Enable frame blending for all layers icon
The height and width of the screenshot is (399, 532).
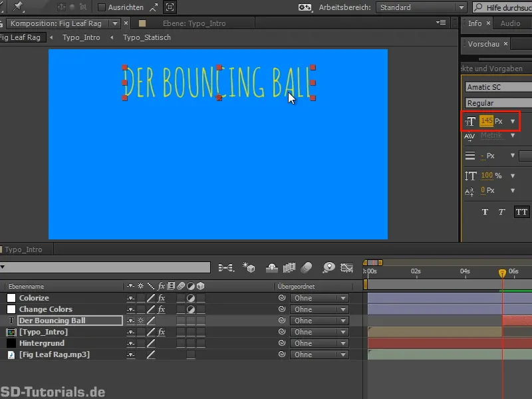pyautogui.click(x=289, y=268)
